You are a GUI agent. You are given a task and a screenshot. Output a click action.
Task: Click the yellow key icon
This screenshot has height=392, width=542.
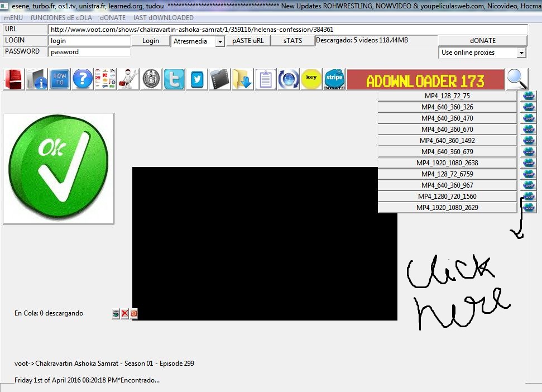pyautogui.click(x=311, y=79)
